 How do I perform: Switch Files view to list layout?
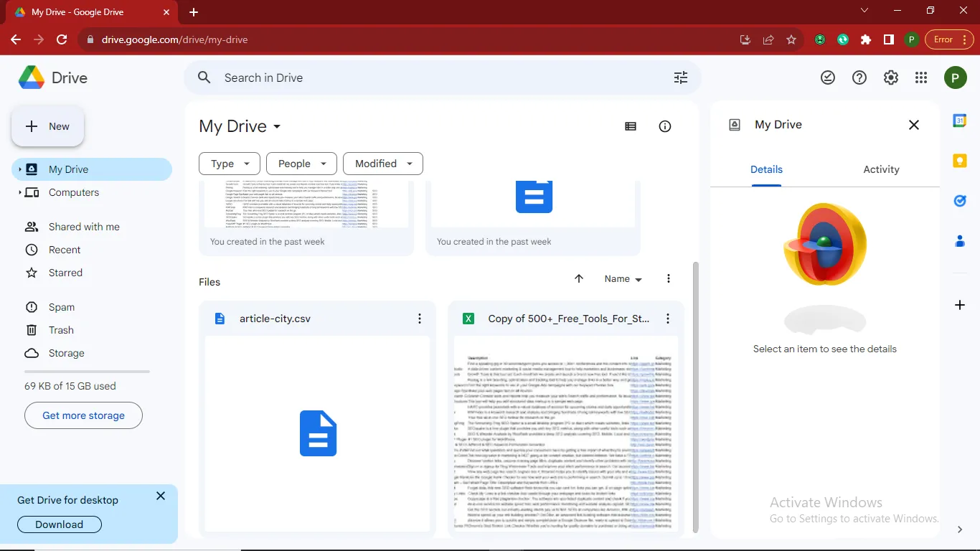point(631,126)
